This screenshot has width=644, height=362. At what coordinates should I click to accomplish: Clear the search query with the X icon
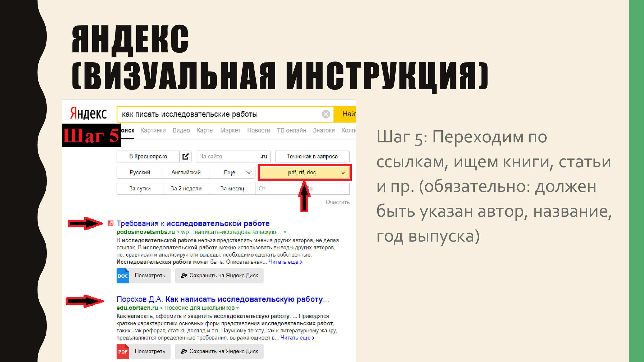(326, 114)
